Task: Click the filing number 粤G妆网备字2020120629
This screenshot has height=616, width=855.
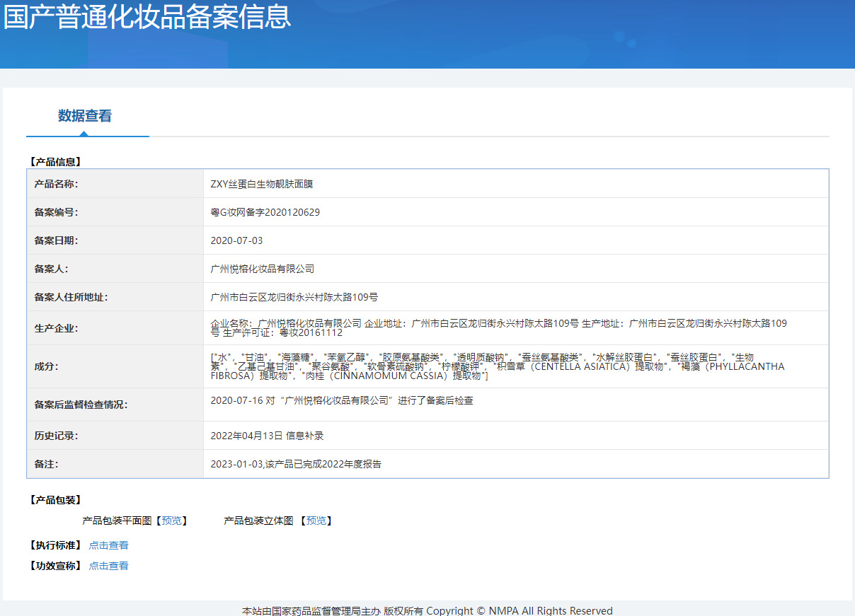Action: [265, 212]
